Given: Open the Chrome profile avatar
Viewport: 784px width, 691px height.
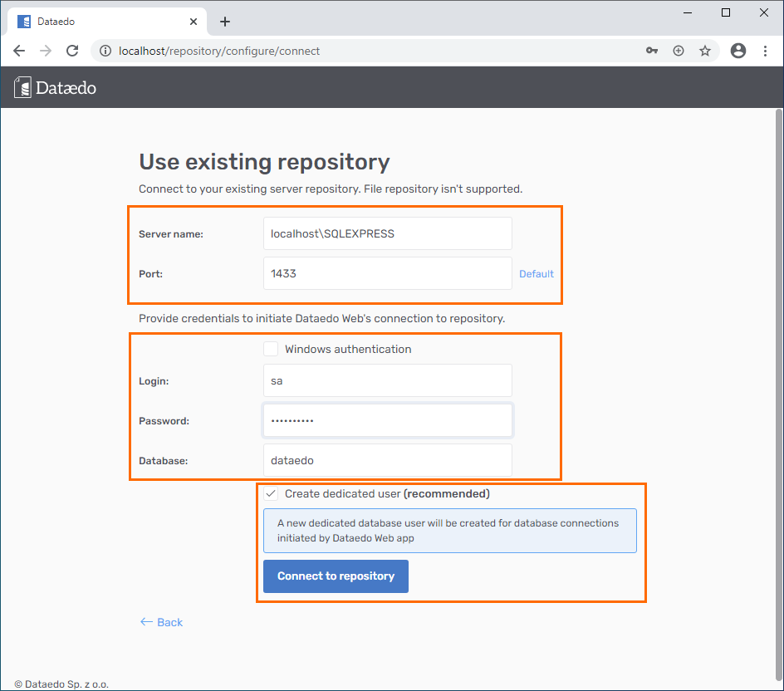Looking at the screenshot, I should click(738, 51).
